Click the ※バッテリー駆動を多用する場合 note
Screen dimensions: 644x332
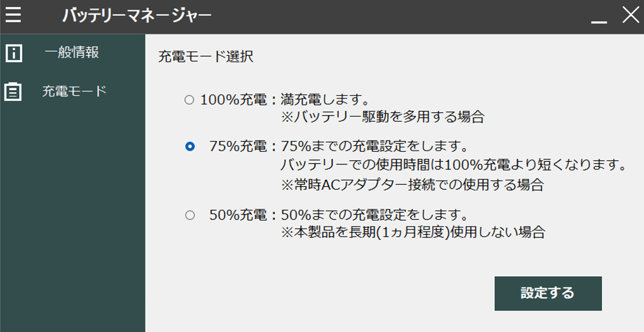point(383,117)
